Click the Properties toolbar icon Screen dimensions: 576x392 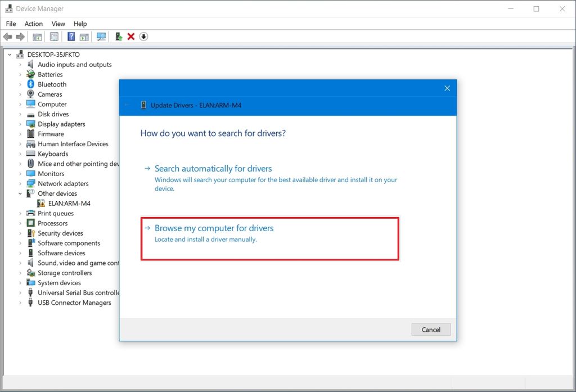point(54,36)
